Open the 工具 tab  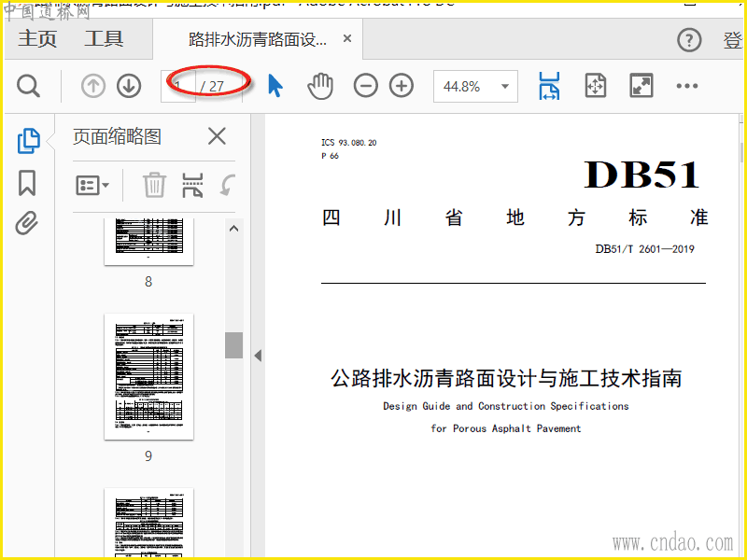coord(104,39)
